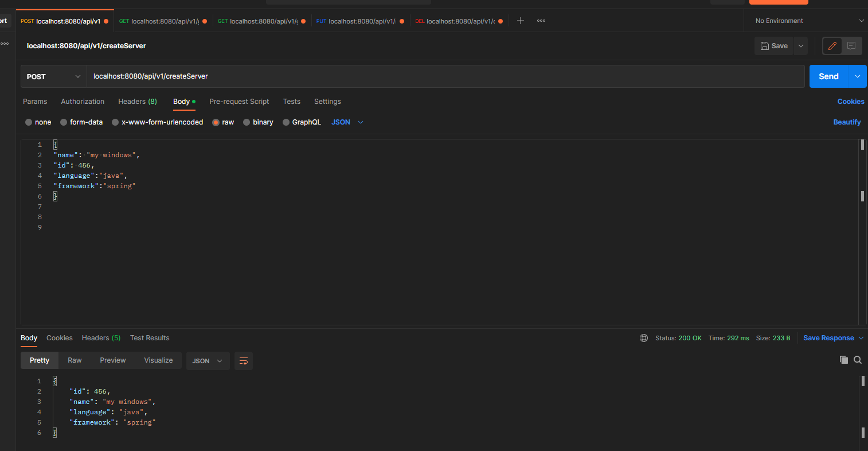This screenshot has height=451, width=868.
Task: Click the globe icon in response status bar
Action: pyautogui.click(x=643, y=338)
